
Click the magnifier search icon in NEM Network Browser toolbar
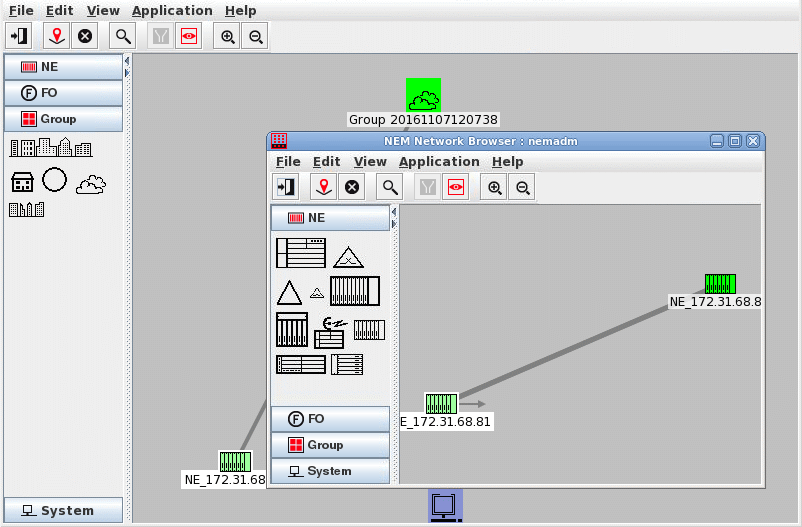point(390,187)
